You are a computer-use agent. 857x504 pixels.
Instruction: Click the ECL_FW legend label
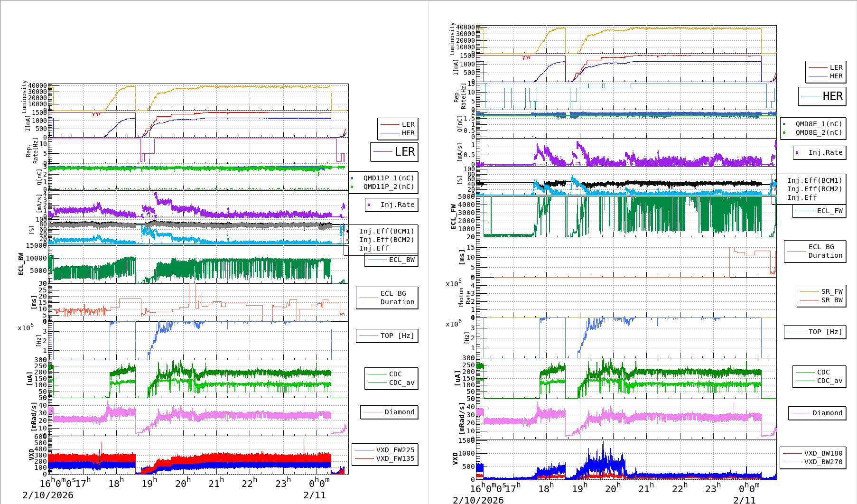829,211
